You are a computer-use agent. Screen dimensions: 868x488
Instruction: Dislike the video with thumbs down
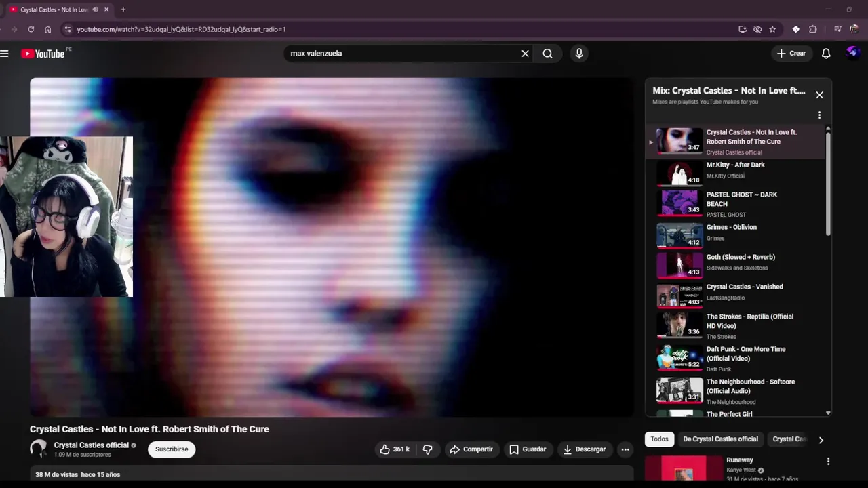428,449
